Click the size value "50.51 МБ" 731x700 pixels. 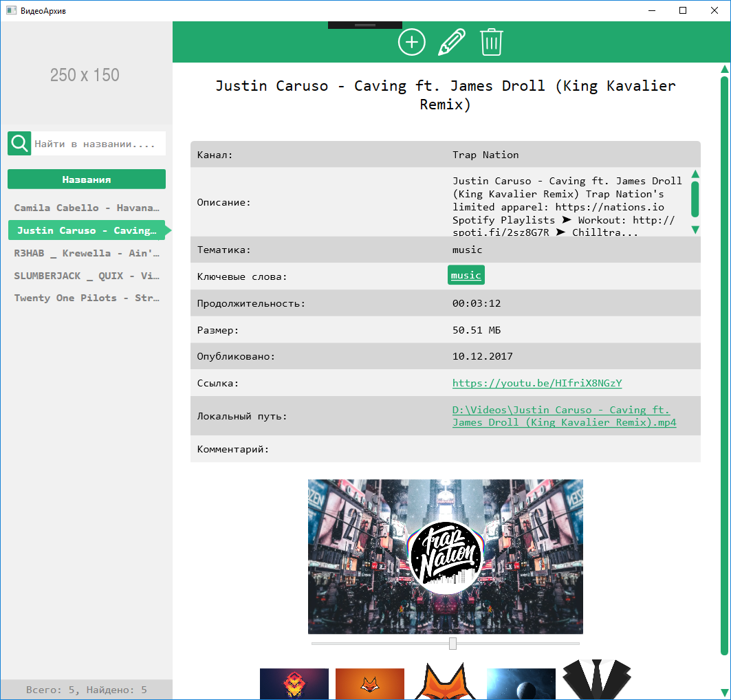477,331
